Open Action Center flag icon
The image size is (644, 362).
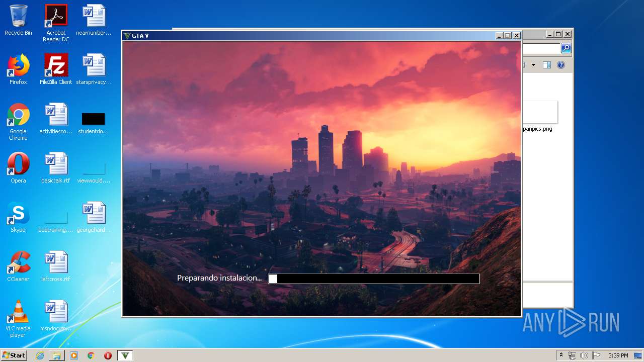[596, 355]
